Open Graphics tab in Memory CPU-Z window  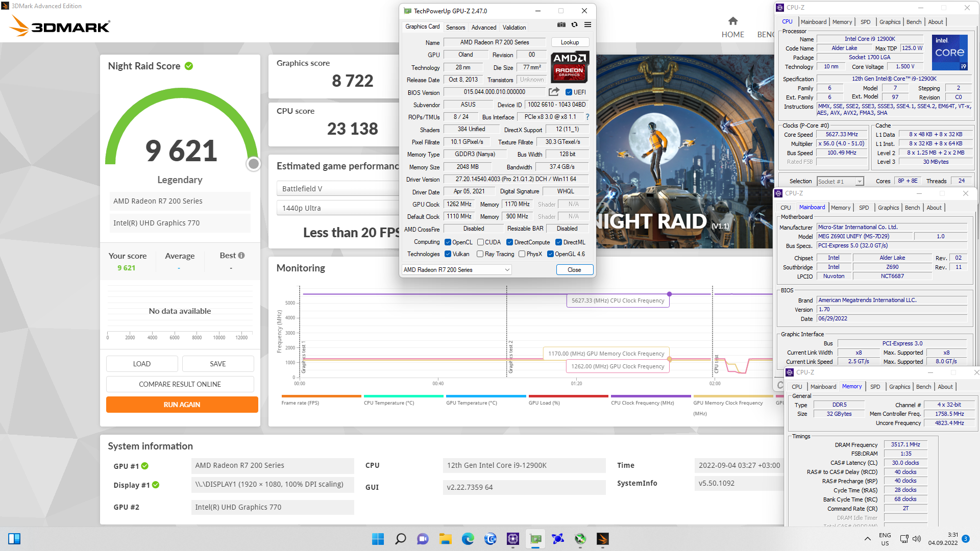point(899,387)
